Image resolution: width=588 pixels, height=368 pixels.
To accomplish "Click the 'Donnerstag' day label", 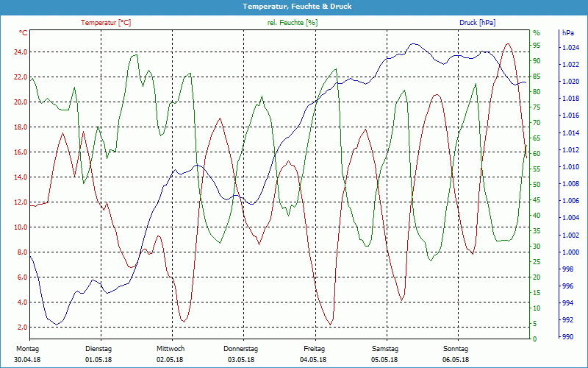I will coord(241,349).
